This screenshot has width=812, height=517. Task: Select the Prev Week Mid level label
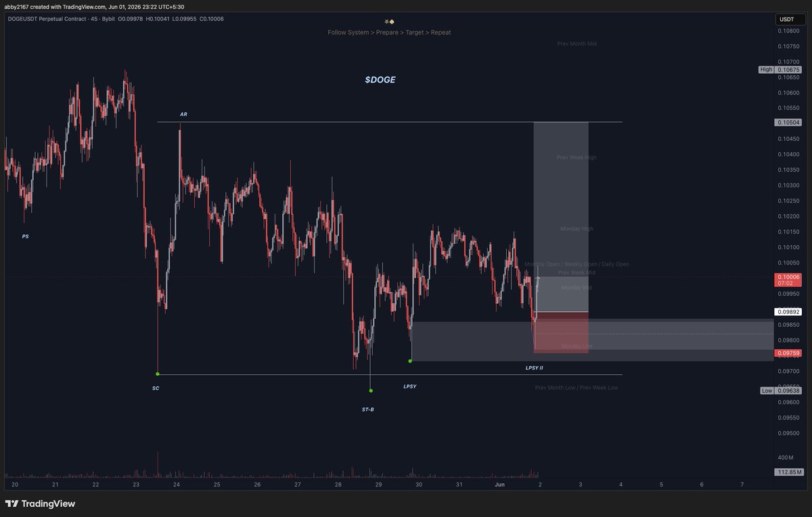[x=577, y=272]
